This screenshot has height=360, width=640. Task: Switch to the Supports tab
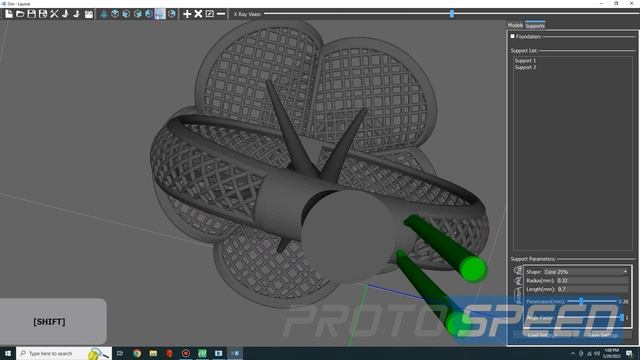535,25
